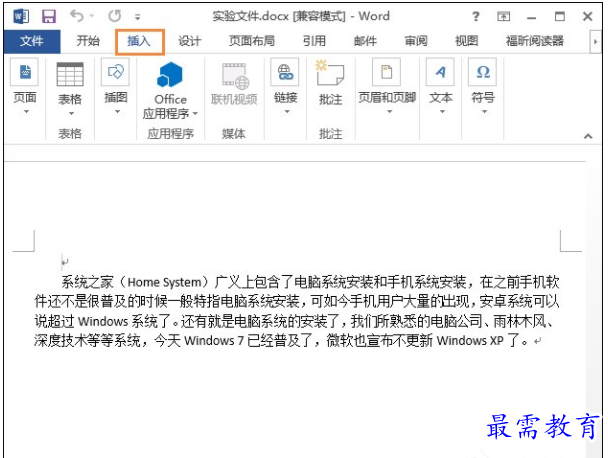Open the 页面布局 tab
The width and height of the screenshot is (608, 458).
[x=252, y=41]
